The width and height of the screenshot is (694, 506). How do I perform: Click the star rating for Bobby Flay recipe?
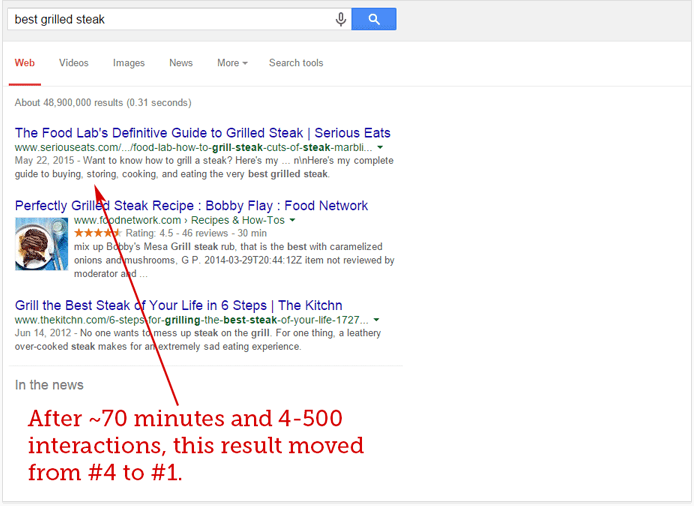[97, 233]
